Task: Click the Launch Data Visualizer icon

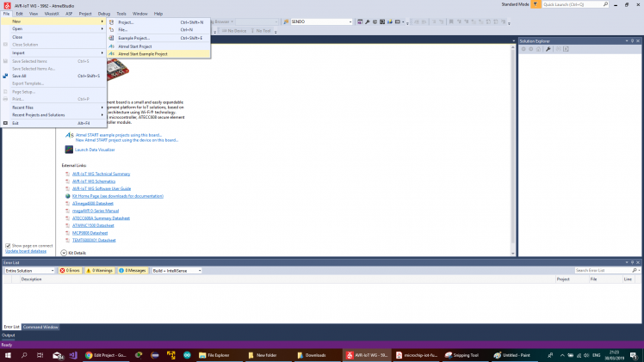Action: [69, 150]
